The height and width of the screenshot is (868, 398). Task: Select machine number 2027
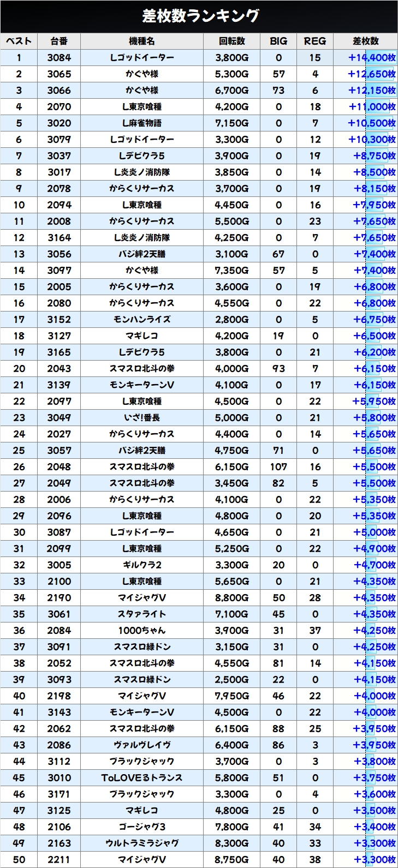pos(59,434)
